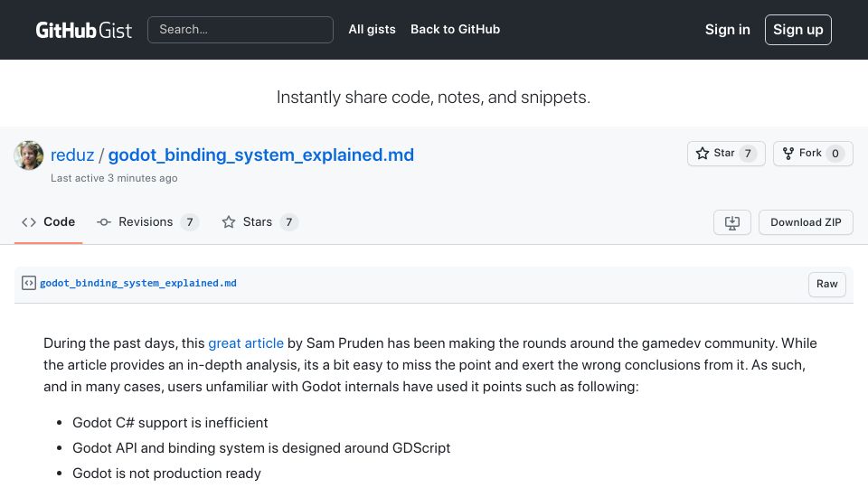Go Back to GitHub link

[455, 29]
